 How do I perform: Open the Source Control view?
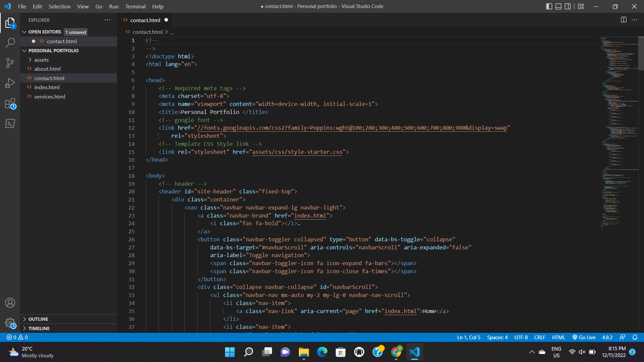point(10,63)
